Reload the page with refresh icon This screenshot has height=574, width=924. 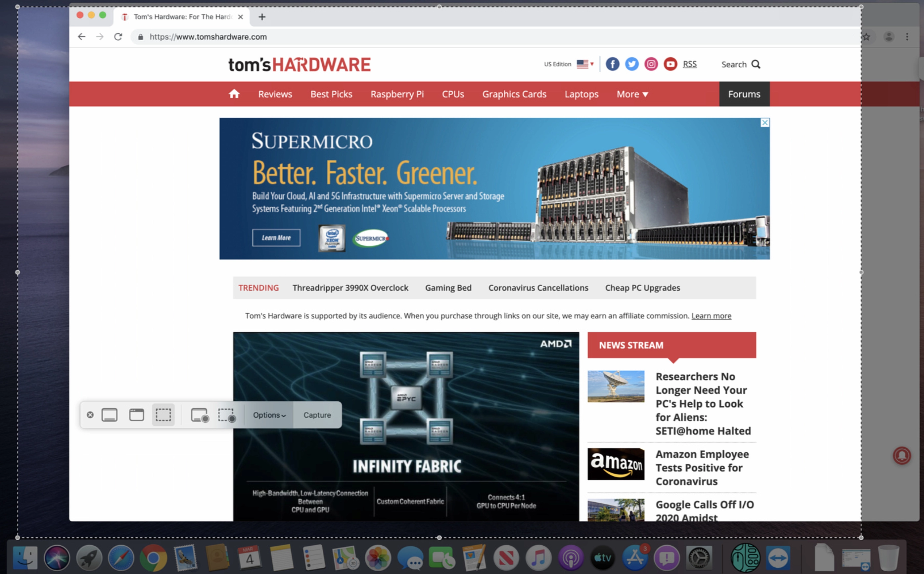[x=118, y=37]
